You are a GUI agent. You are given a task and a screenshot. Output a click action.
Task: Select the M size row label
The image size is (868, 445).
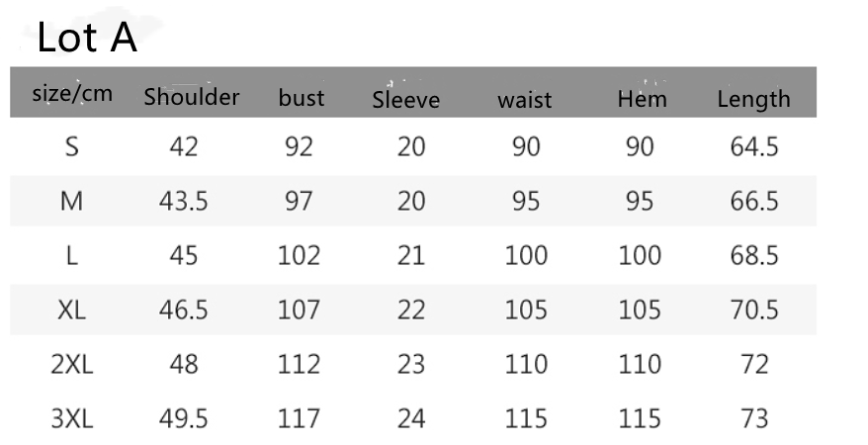(x=72, y=202)
